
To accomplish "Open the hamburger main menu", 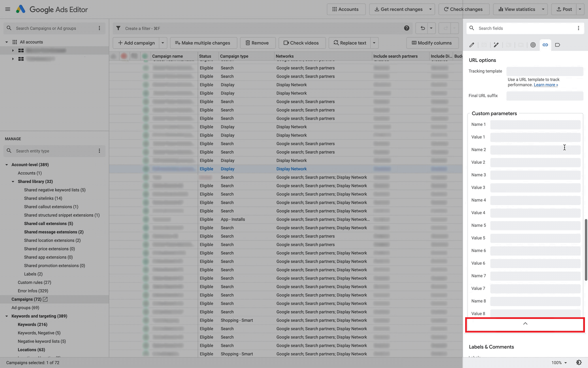I will point(7,9).
